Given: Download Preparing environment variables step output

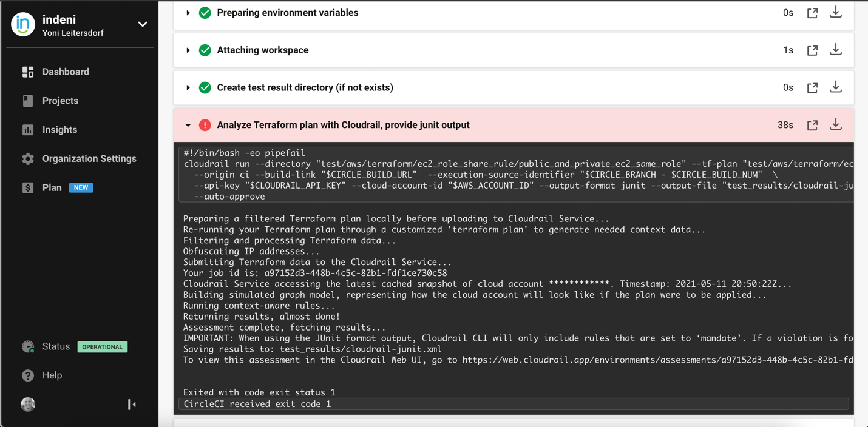Looking at the screenshot, I should (x=836, y=12).
